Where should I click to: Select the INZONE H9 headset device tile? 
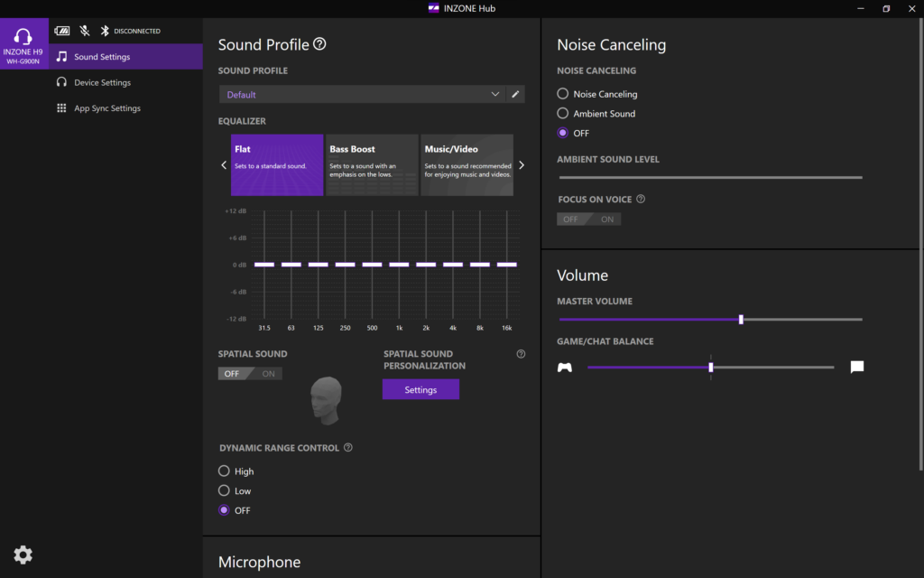[24, 43]
